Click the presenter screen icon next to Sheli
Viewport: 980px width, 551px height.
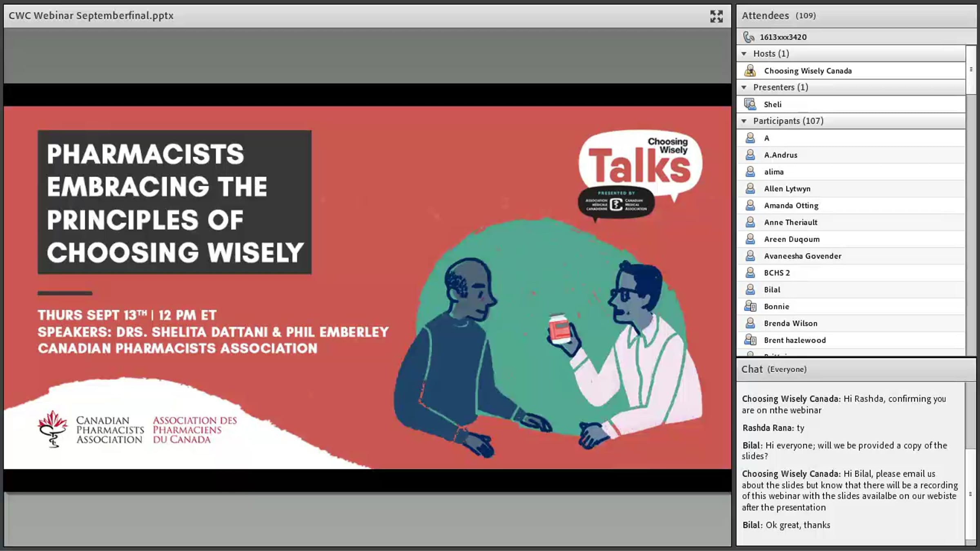(750, 104)
